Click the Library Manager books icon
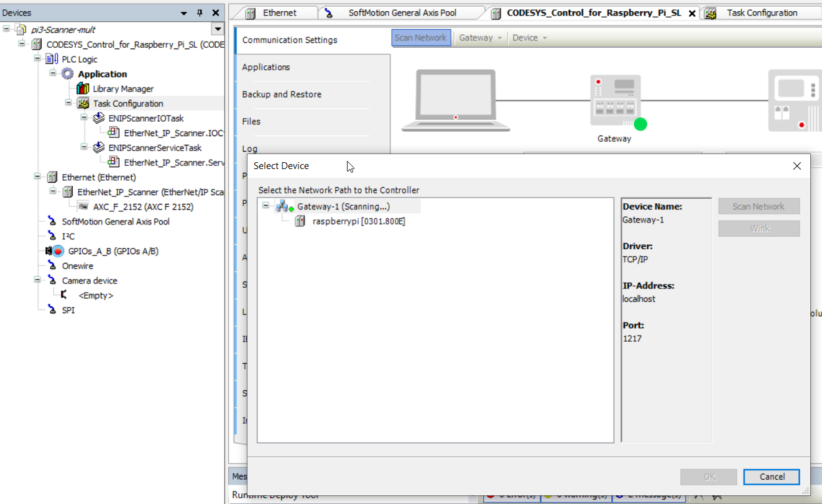 pyautogui.click(x=83, y=89)
